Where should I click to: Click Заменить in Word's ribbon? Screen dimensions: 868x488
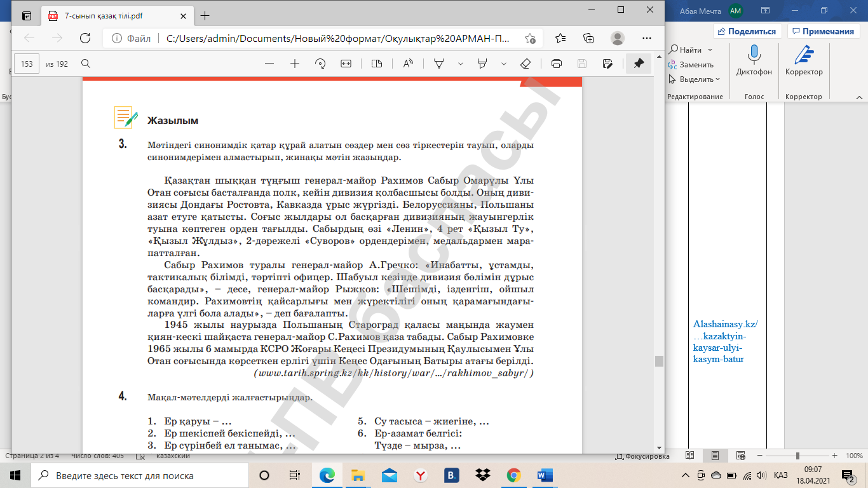point(691,64)
